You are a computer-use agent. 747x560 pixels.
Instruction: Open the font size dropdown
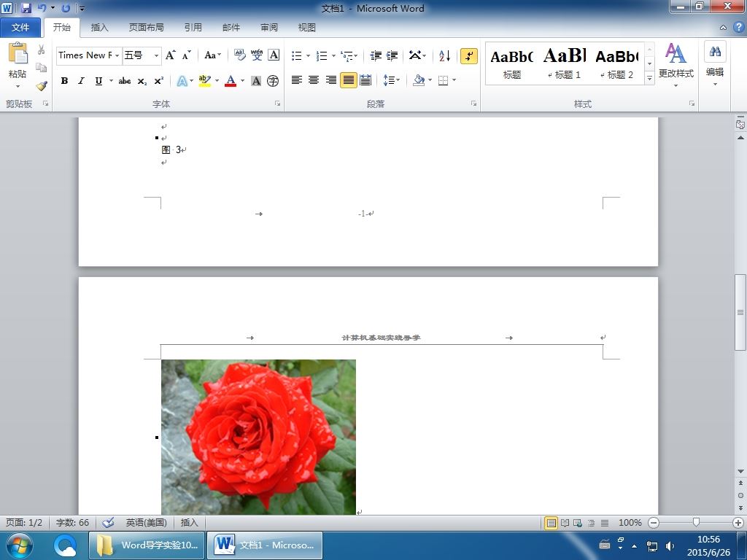(x=156, y=55)
